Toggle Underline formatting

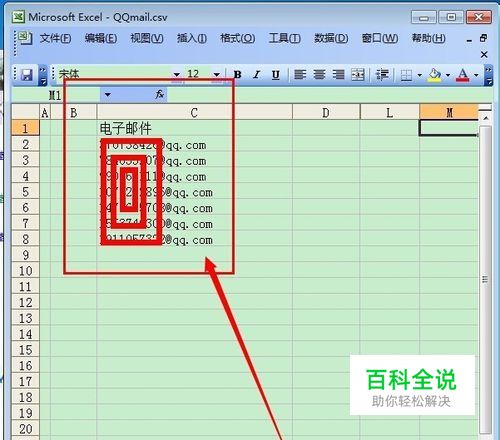275,74
